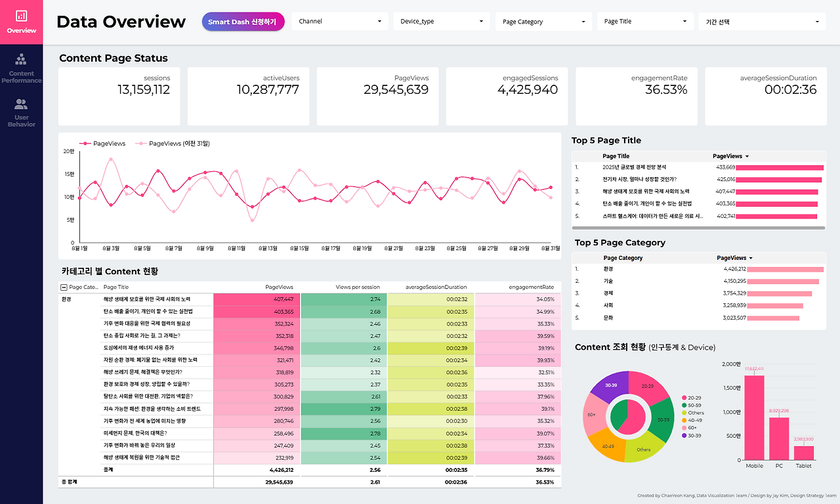Open the Channel dropdown filter
Image resolution: width=840 pixels, height=504 pixels.
[x=341, y=21]
